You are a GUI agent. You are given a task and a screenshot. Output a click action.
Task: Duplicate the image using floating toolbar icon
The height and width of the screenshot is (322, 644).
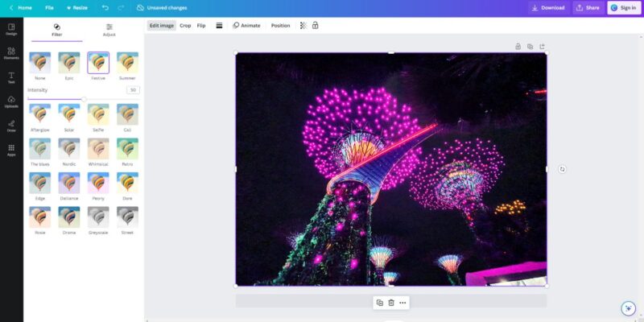(379, 303)
